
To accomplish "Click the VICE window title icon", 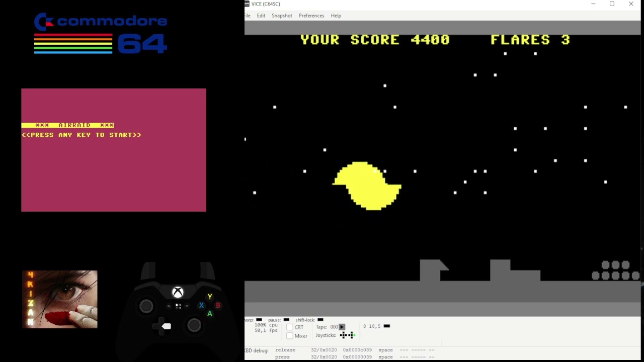I will [247, 4].
